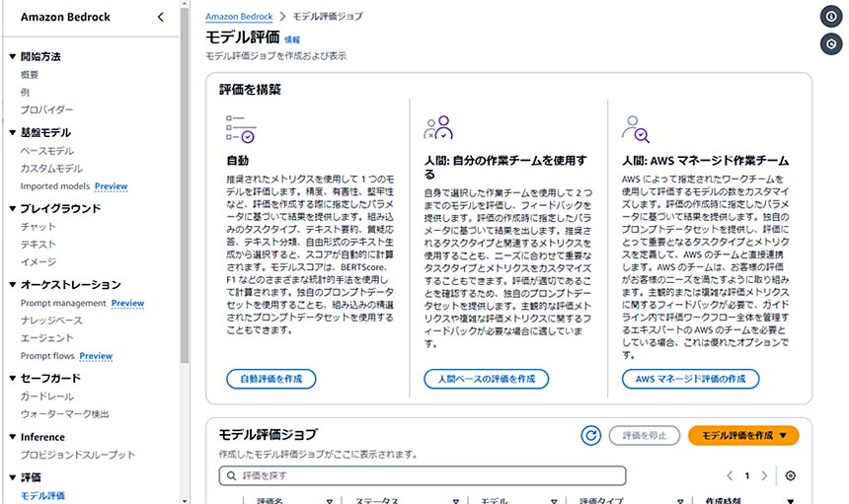Collapse the セーフガード section
The image size is (849, 504).
click(13, 378)
